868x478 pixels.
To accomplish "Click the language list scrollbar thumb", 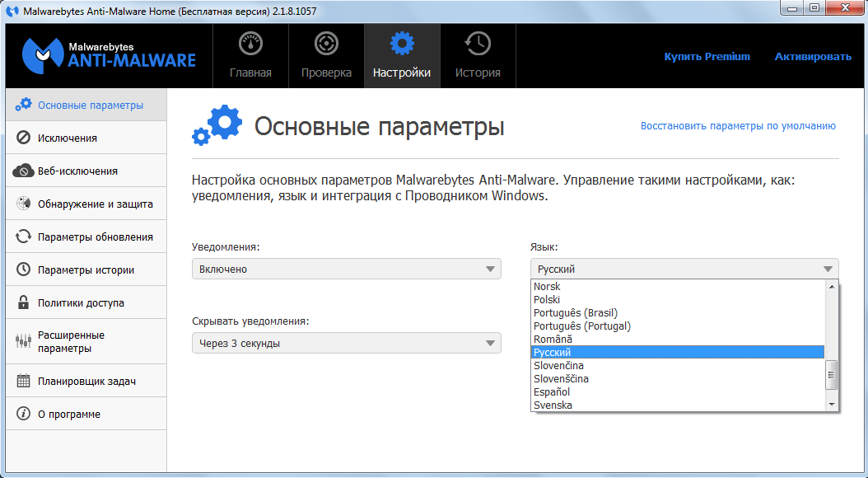I will coord(832,375).
